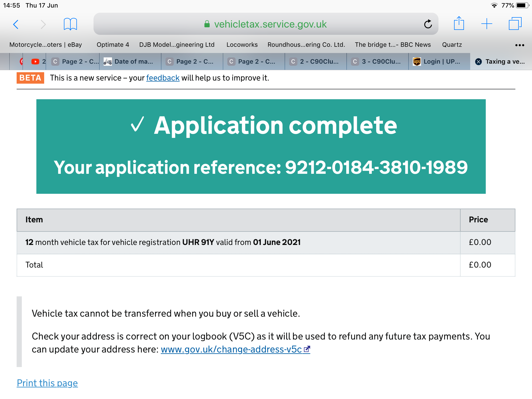532x399 pixels.
Task: Open the Login UPS tab
Action: click(439, 62)
